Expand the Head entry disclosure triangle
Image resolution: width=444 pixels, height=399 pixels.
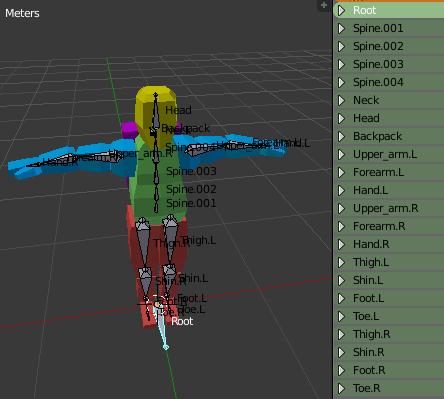click(341, 118)
